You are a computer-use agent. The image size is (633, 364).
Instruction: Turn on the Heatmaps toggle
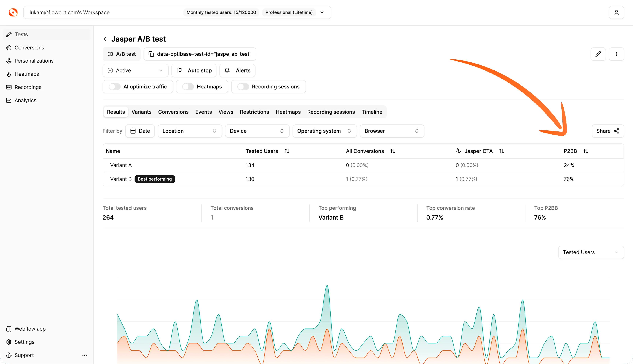tap(188, 87)
